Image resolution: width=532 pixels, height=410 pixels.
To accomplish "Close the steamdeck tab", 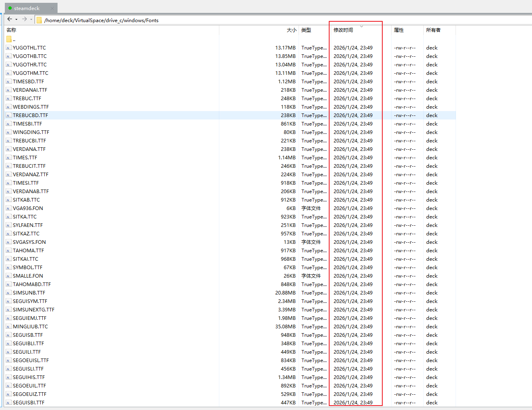I will (52, 8).
